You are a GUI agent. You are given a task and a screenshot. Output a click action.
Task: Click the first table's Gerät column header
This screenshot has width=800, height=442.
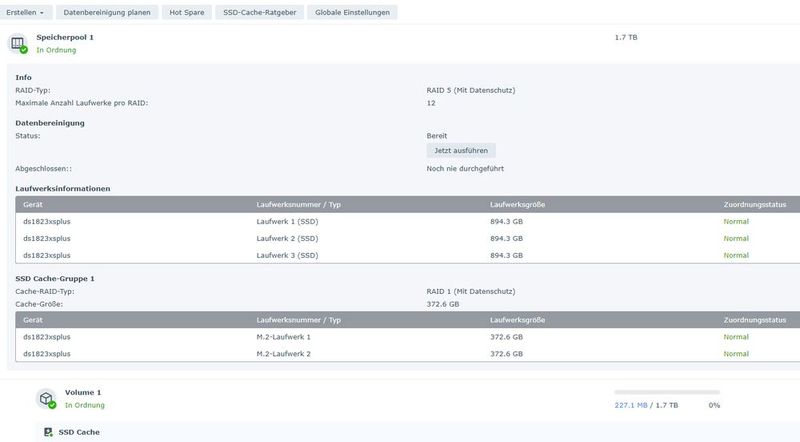pyautogui.click(x=33, y=205)
